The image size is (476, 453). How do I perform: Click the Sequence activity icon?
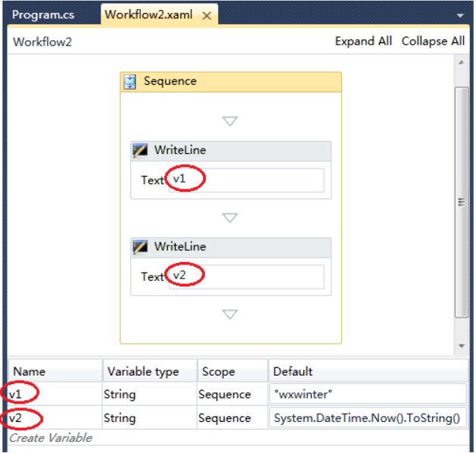[x=130, y=82]
